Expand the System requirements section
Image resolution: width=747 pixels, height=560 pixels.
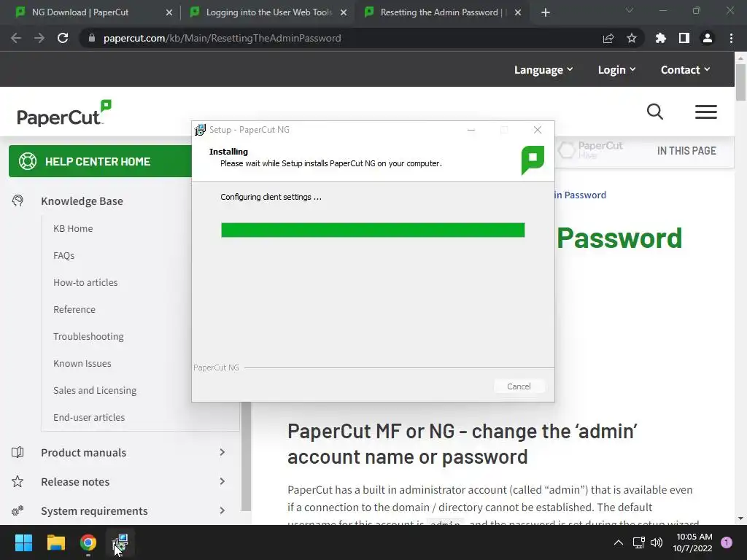222,510
